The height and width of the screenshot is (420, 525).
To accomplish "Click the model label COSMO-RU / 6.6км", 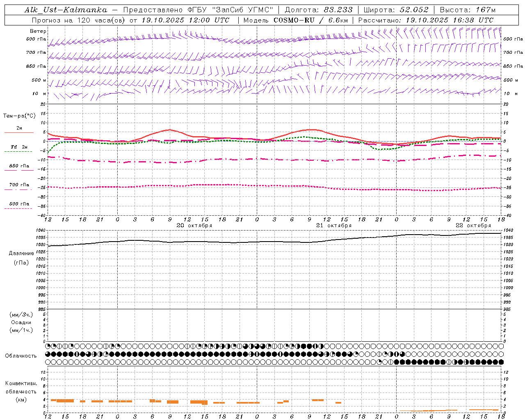I will tap(311, 20).
